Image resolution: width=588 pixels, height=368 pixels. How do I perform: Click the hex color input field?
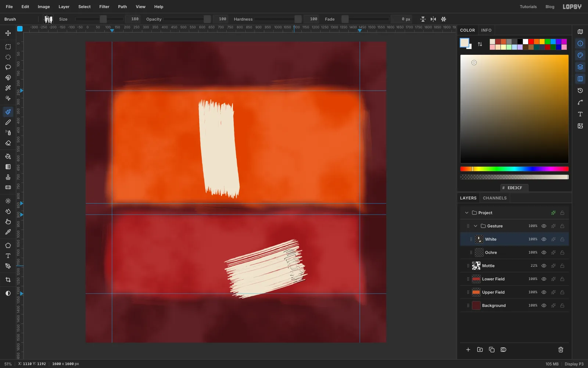[x=514, y=188]
